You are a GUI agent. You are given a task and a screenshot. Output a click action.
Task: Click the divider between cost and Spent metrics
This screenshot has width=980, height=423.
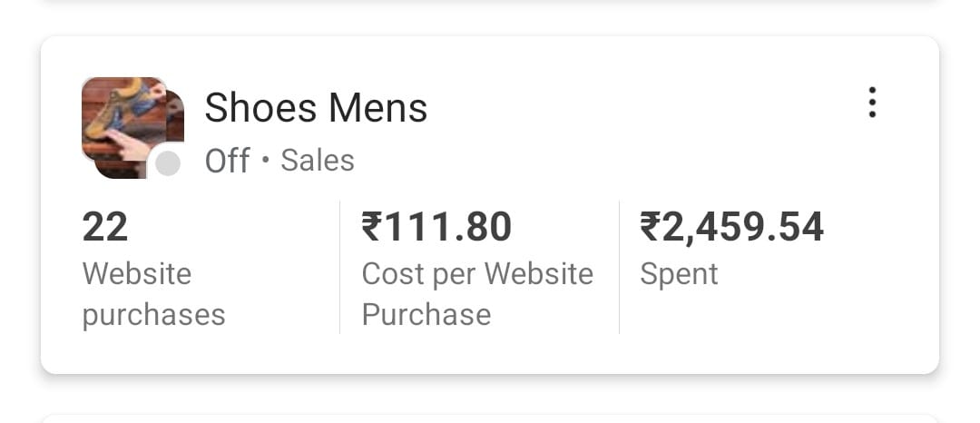point(620,268)
